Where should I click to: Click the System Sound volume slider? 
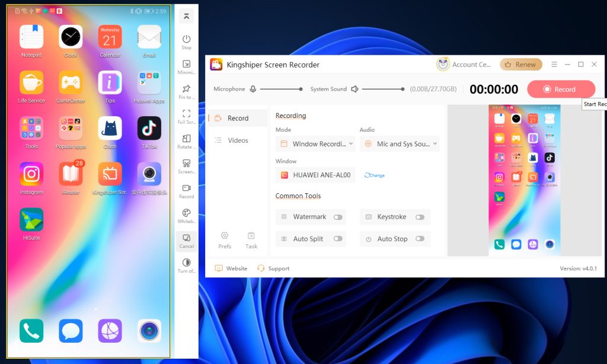click(383, 89)
